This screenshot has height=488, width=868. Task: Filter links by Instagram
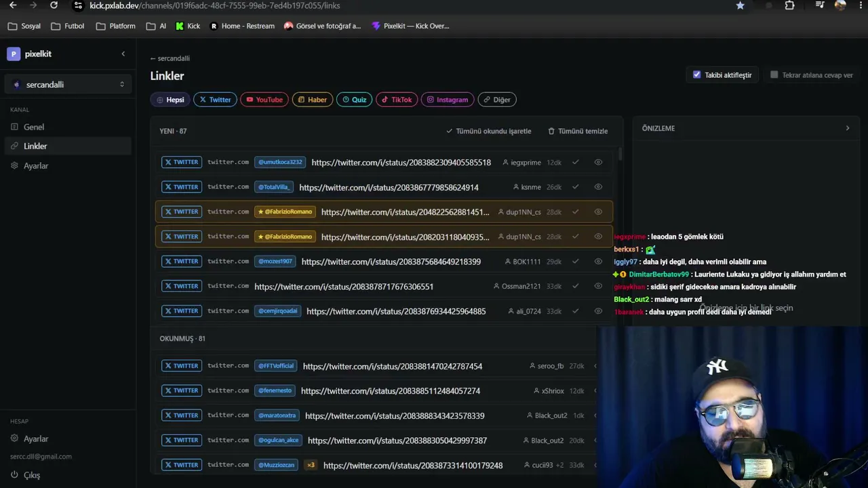pos(448,100)
